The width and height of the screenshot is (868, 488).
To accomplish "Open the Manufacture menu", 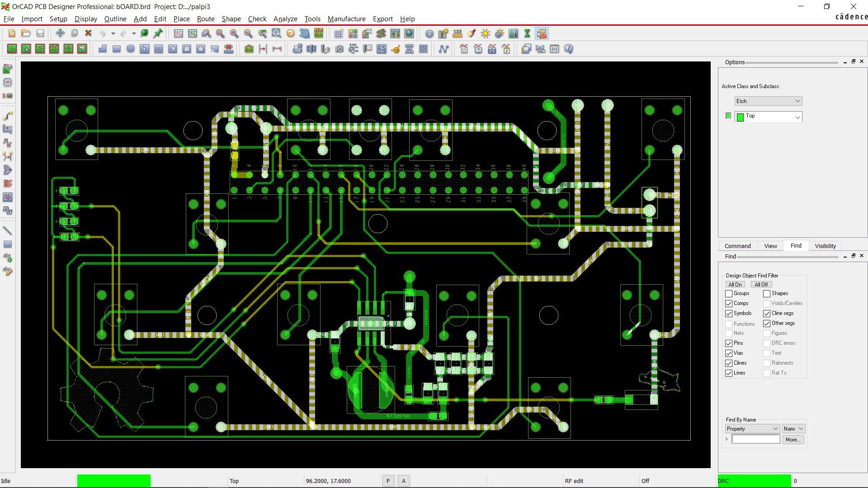I will [347, 19].
